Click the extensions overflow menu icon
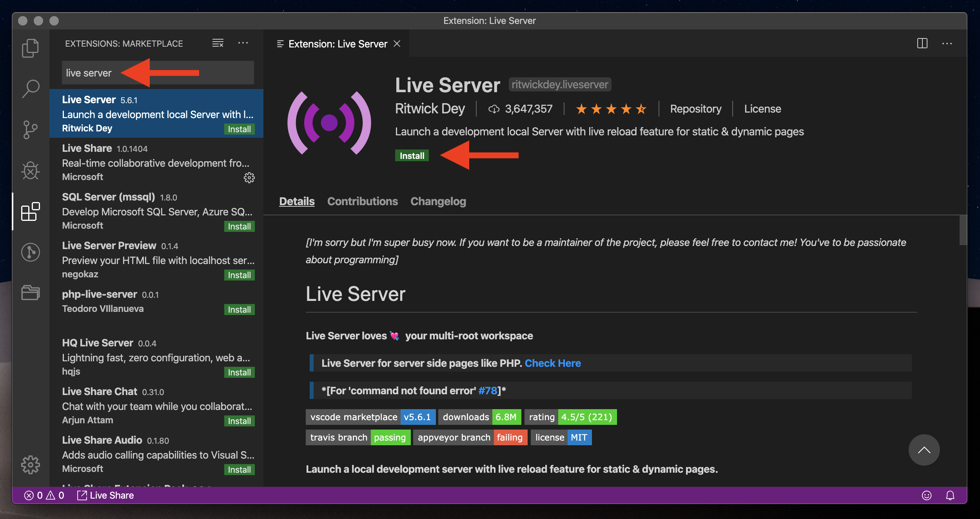Image resolution: width=980 pixels, height=519 pixels. [x=243, y=44]
